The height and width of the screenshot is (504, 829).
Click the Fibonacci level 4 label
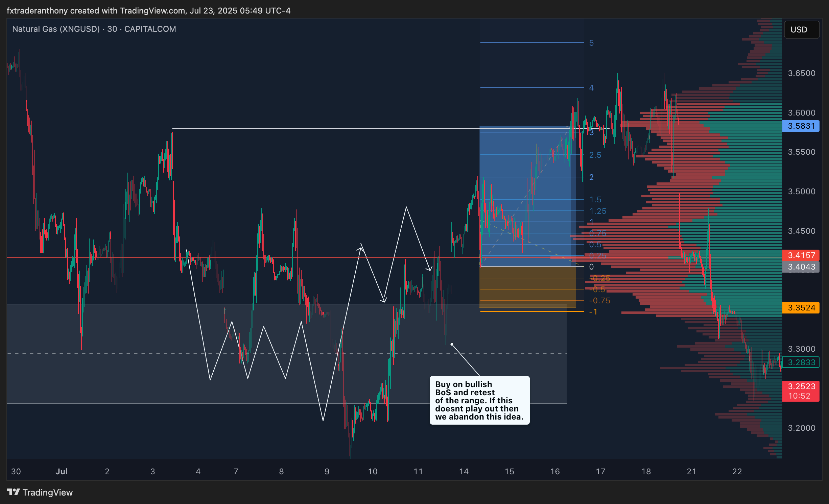591,88
